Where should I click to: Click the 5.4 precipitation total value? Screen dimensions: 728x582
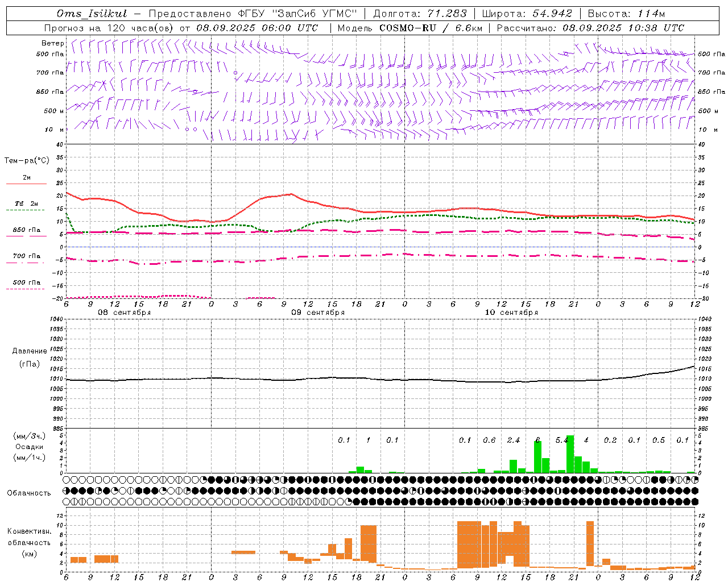pos(562,440)
